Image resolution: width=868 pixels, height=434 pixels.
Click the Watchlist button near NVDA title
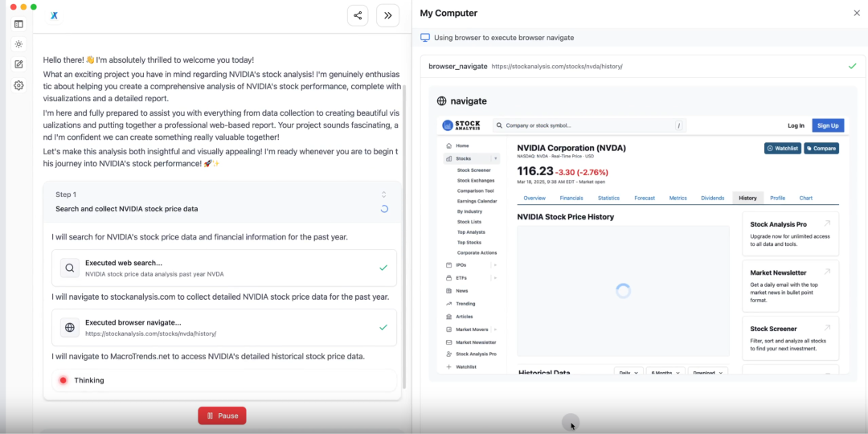point(782,149)
